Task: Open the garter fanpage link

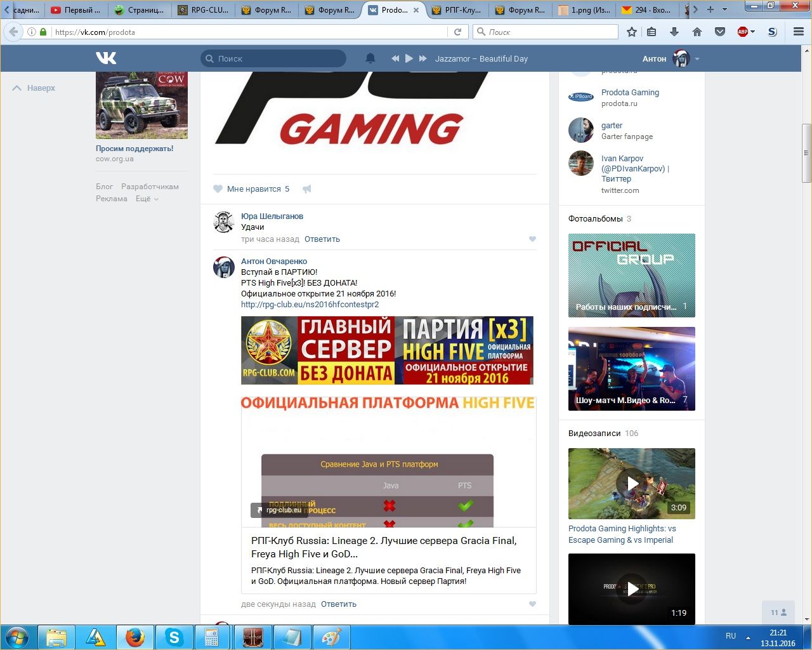Action: coord(612,126)
